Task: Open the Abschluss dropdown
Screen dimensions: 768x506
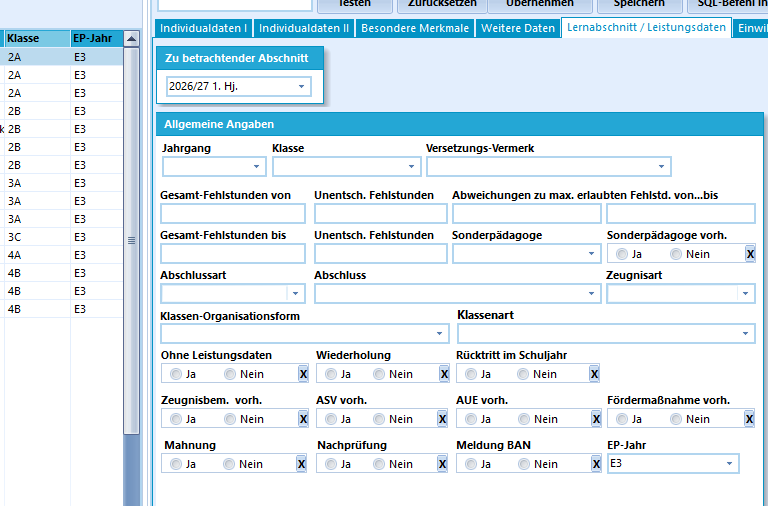Action: click(591, 294)
